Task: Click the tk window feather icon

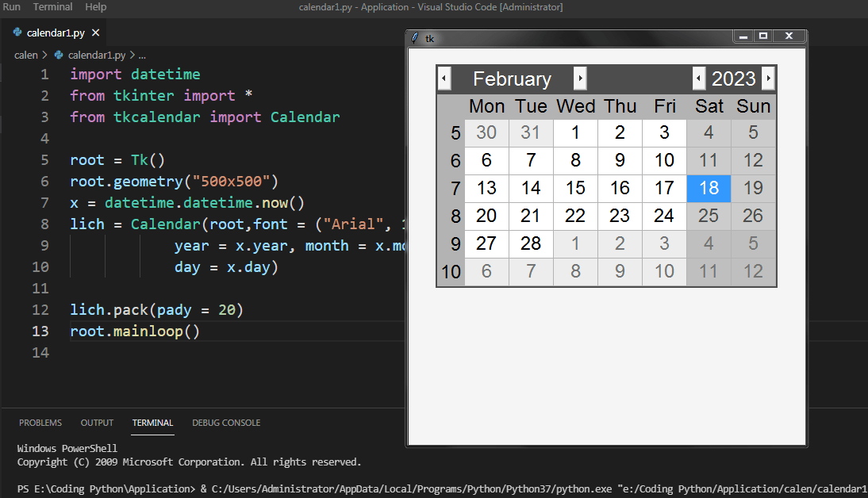Action: (415, 37)
